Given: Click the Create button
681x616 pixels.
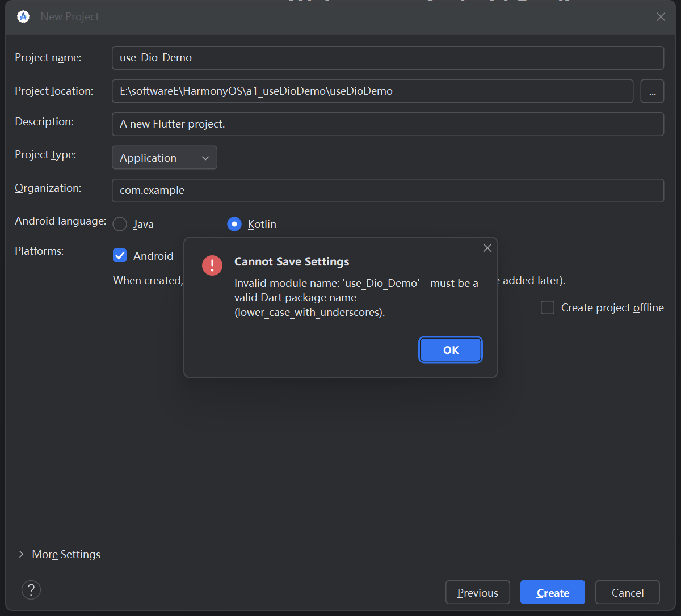Looking at the screenshot, I should click(x=553, y=592).
